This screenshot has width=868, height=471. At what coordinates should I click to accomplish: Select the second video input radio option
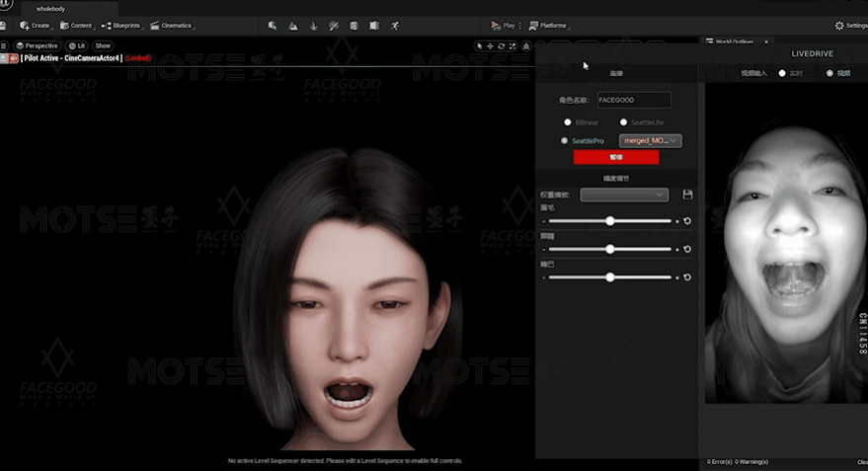coord(829,73)
